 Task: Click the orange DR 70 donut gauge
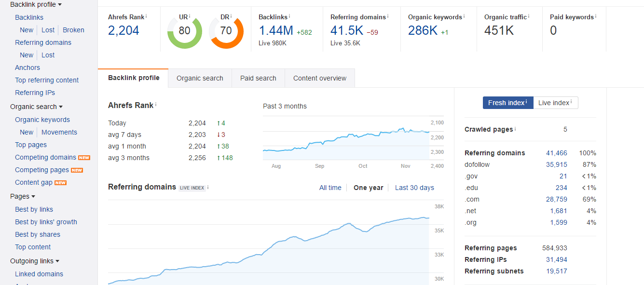click(x=226, y=31)
